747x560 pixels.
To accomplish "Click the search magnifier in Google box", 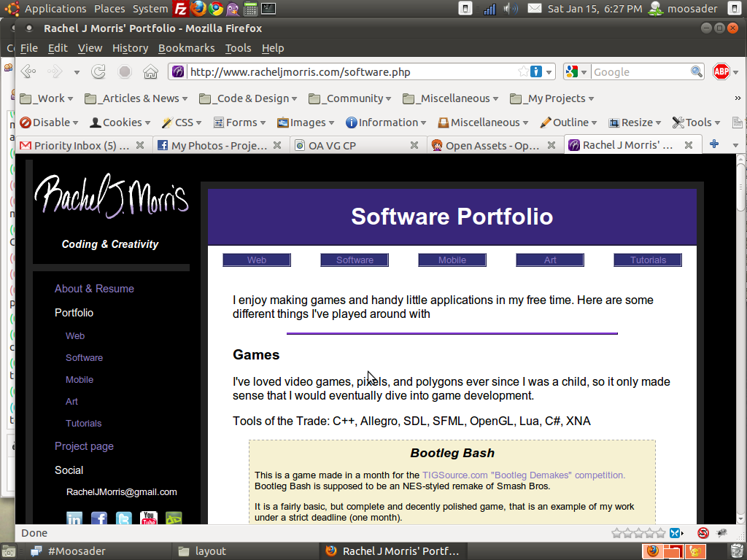I will click(x=697, y=71).
